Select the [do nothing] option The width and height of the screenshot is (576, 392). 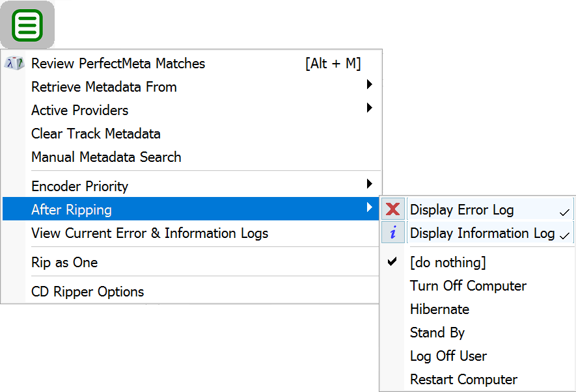tap(448, 263)
